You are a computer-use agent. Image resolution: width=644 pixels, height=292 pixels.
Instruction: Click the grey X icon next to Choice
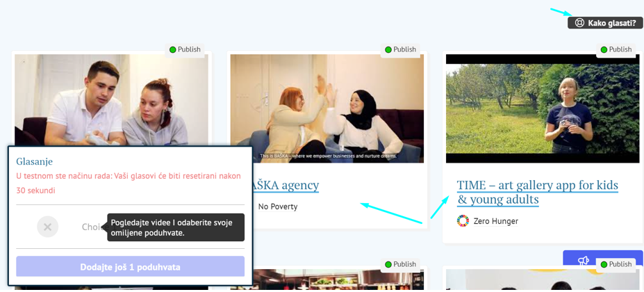[x=47, y=227]
